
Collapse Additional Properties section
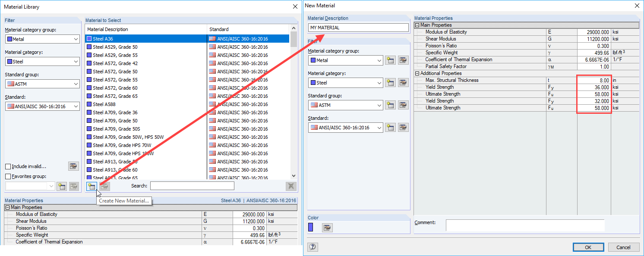click(x=417, y=74)
